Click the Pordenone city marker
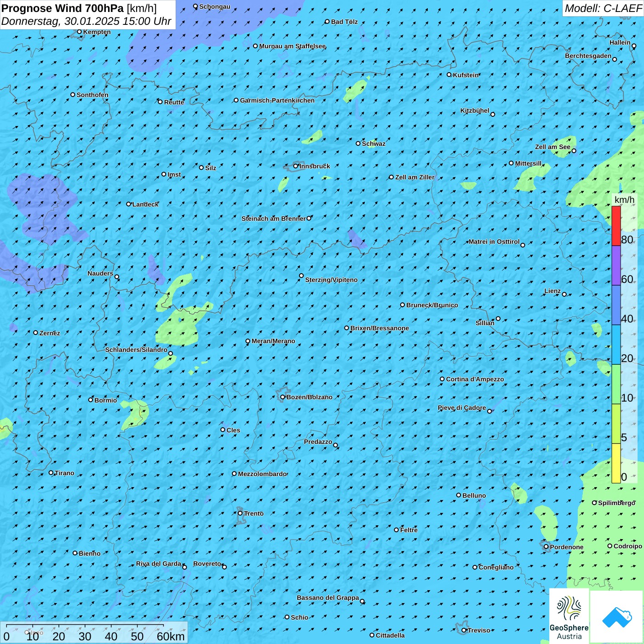Image resolution: width=644 pixels, height=644 pixels. coord(546,546)
